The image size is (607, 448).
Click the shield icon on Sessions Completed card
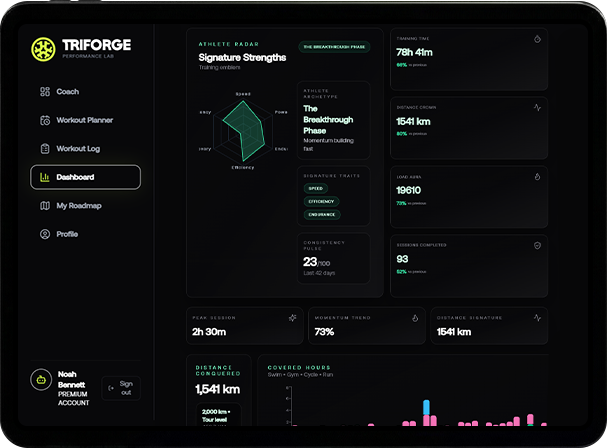[x=537, y=244]
